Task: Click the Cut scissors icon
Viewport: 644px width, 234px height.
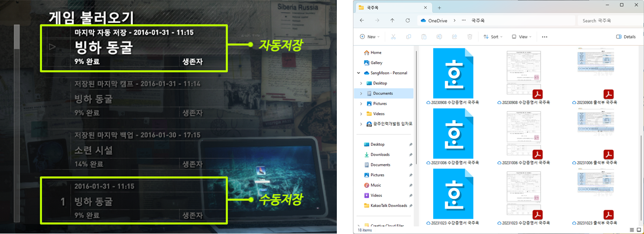Action: [x=393, y=37]
